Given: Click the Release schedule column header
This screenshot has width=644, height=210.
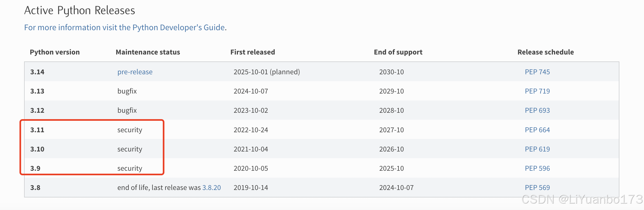Looking at the screenshot, I should point(545,52).
